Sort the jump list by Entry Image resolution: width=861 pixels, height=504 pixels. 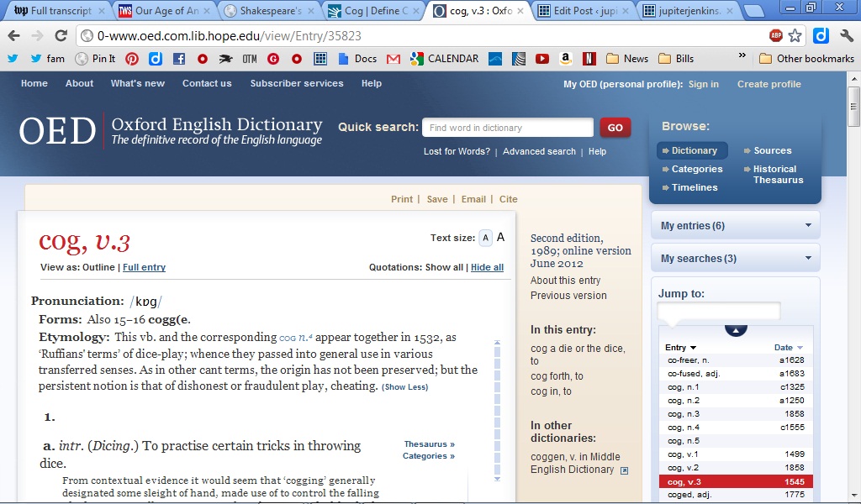coord(680,348)
